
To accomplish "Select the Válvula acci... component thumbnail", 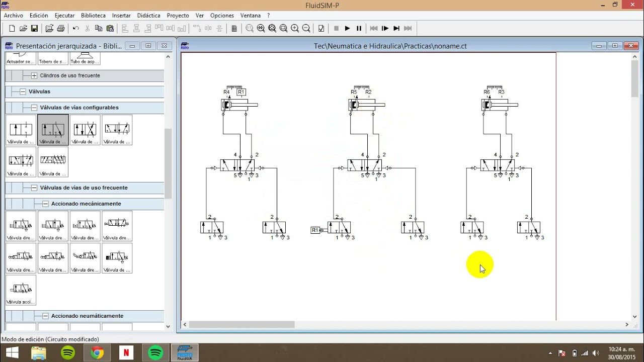I will click(21, 290).
